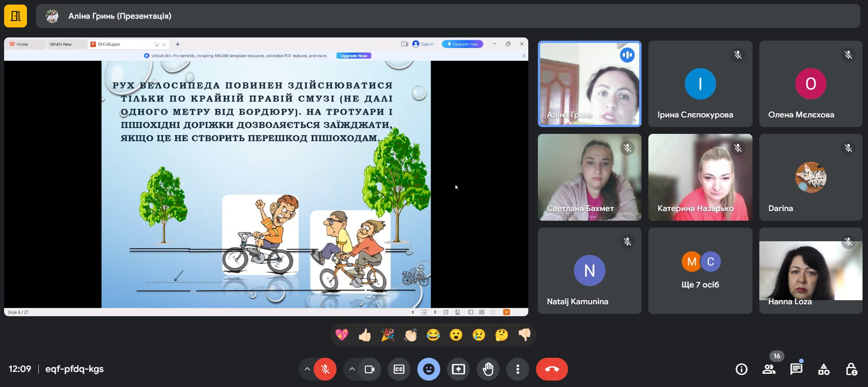Open the activities shapes icon
The height and width of the screenshot is (387, 868).
[x=824, y=369]
